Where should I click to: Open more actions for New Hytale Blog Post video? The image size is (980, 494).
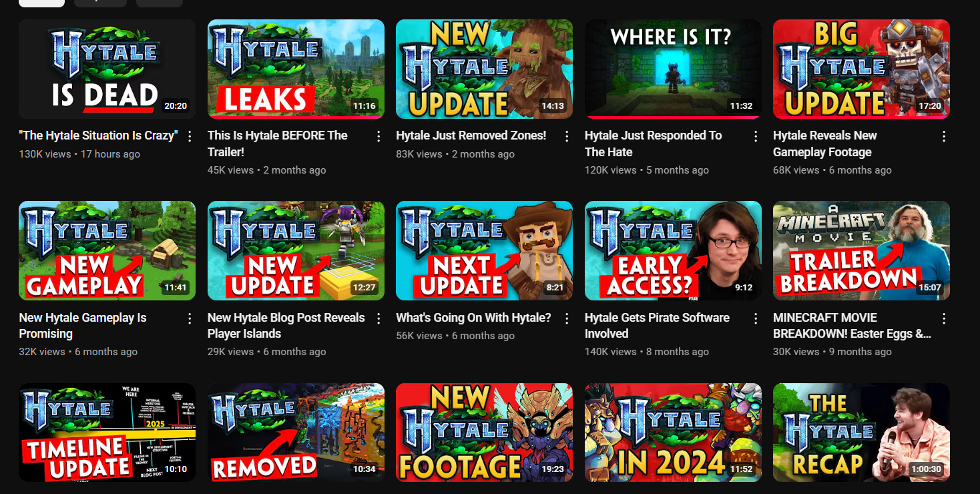pos(379,318)
